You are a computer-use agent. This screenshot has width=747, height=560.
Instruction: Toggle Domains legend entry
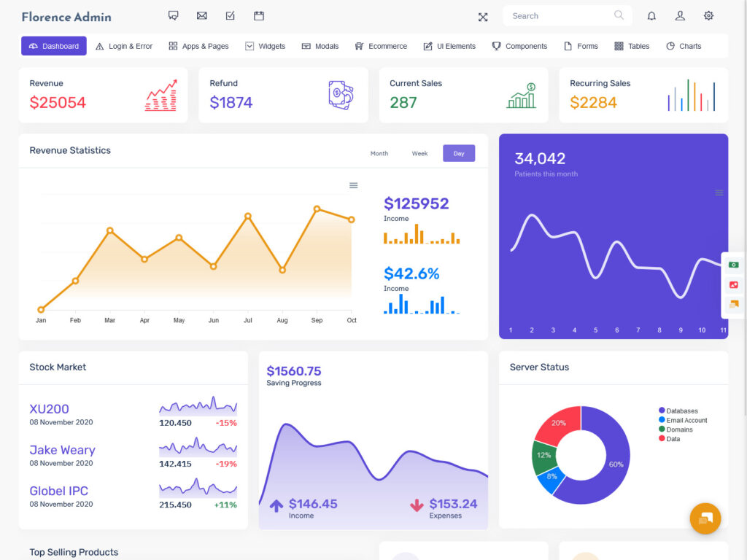[676, 429]
